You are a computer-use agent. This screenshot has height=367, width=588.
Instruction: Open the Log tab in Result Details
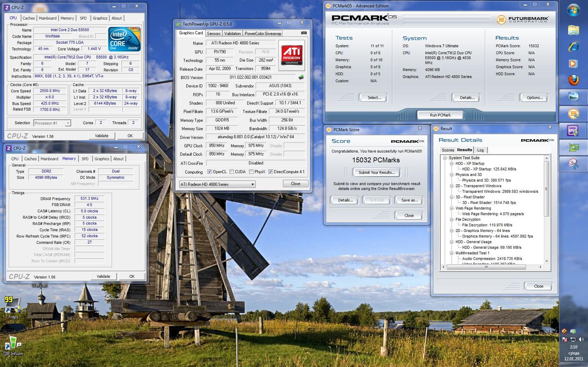[x=480, y=150]
